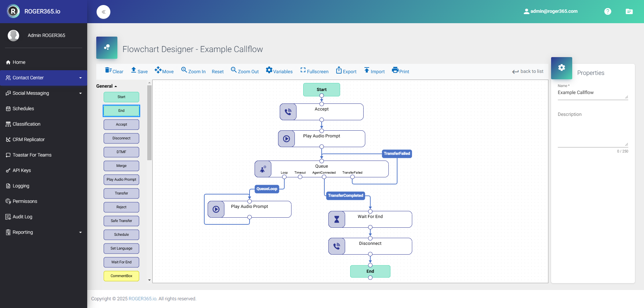Screen dimensions: 644x308
Task: Select the yellow CommentBox palette item
Action: 121,276
